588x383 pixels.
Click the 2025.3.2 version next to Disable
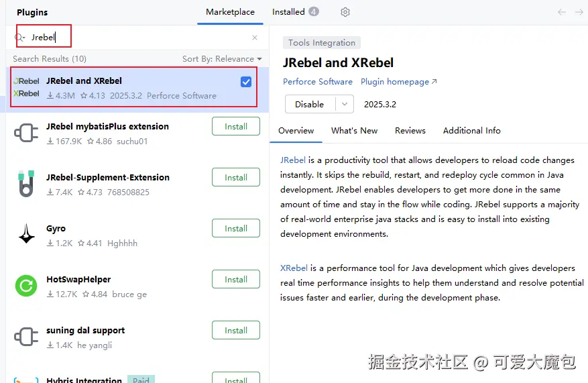[x=380, y=105]
